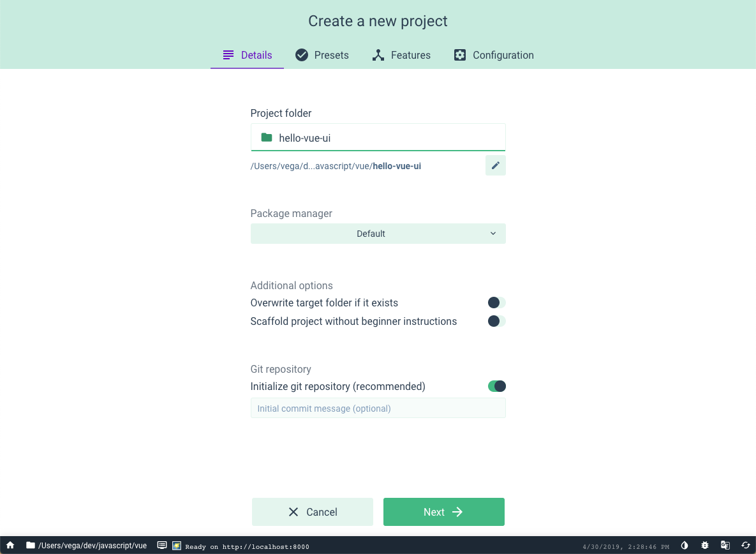Image resolution: width=756 pixels, height=554 pixels.
Task: Go to the Configuration tab
Action: (494, 55)
